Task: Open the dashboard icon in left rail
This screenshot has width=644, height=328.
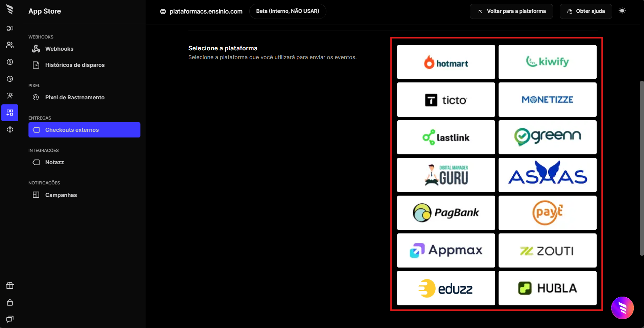Action: [x=10, y=28]
